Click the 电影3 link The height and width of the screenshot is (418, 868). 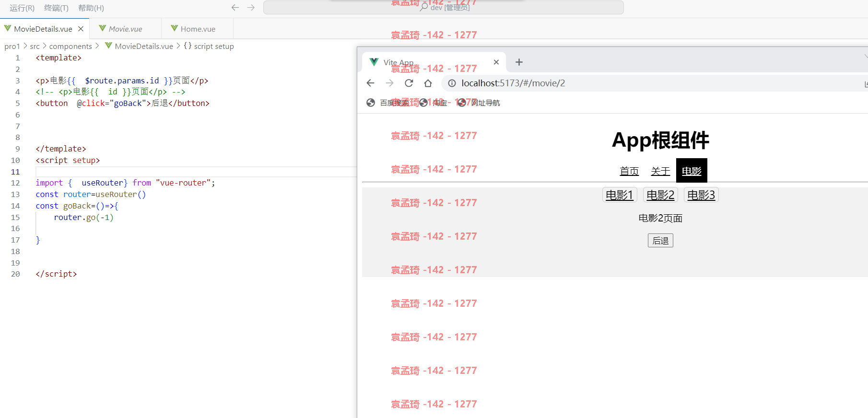(x=701, y=195)
